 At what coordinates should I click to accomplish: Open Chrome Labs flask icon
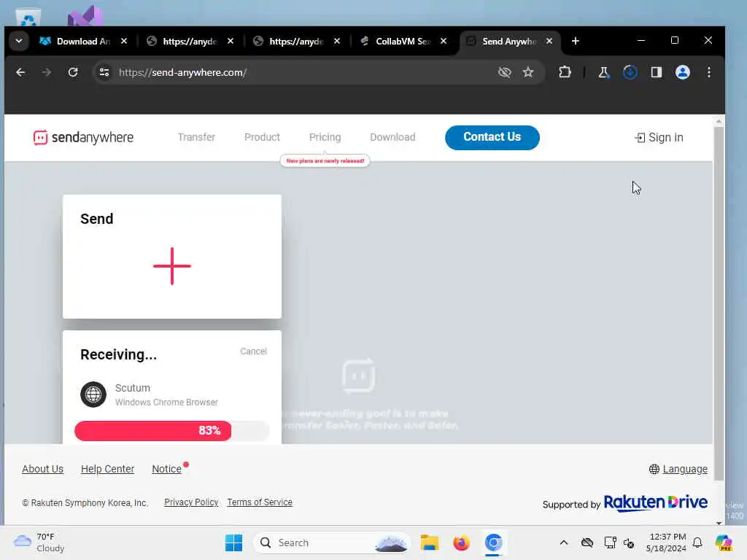(x=603, y=72)
